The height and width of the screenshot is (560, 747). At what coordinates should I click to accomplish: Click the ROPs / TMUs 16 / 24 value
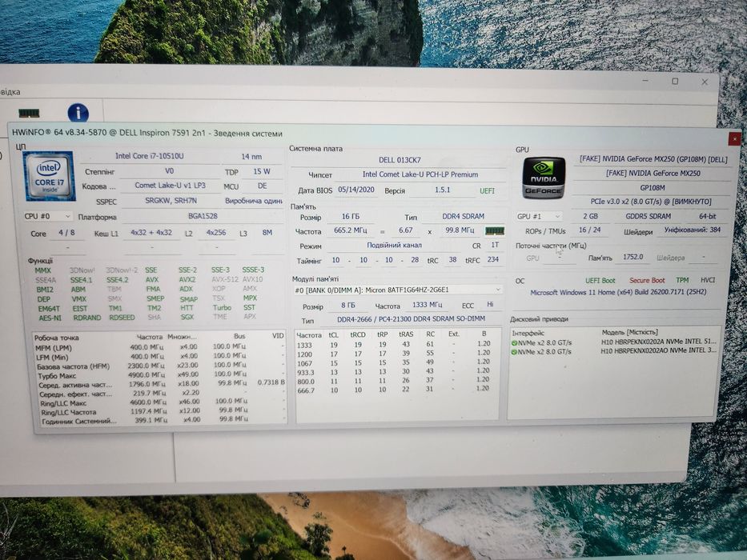point(589,230)
